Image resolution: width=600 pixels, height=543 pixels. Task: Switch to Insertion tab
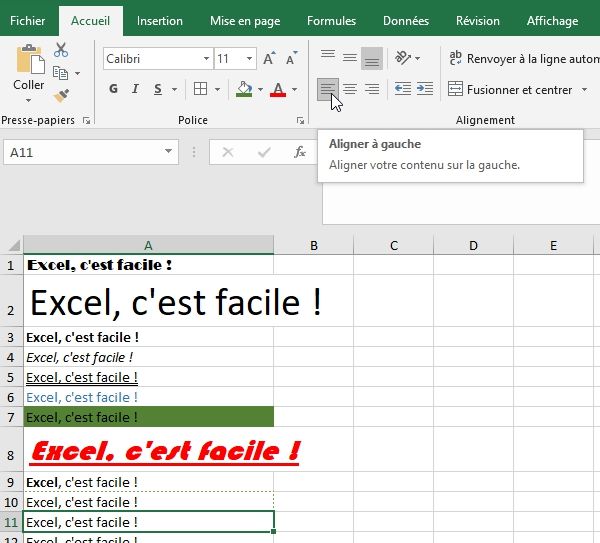coord(160,21)
